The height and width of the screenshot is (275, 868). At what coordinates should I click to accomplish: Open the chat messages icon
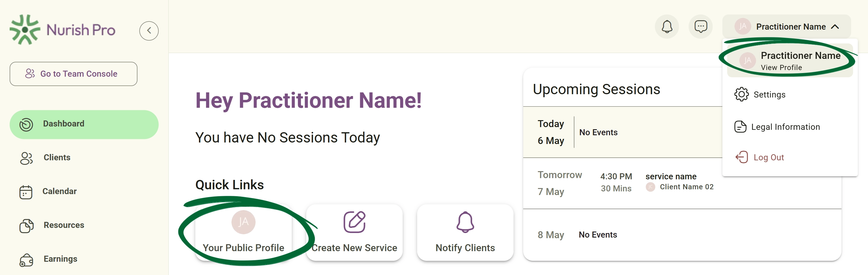(x=700, y=27)
